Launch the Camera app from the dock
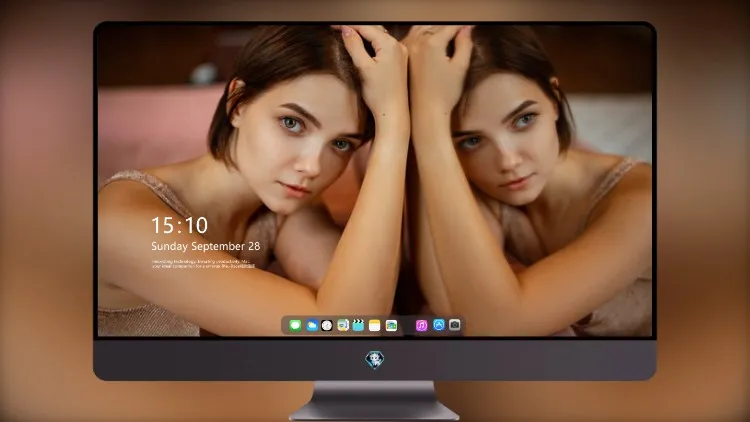The width and height of the screenshot is (750, 422). coord(455,325)
